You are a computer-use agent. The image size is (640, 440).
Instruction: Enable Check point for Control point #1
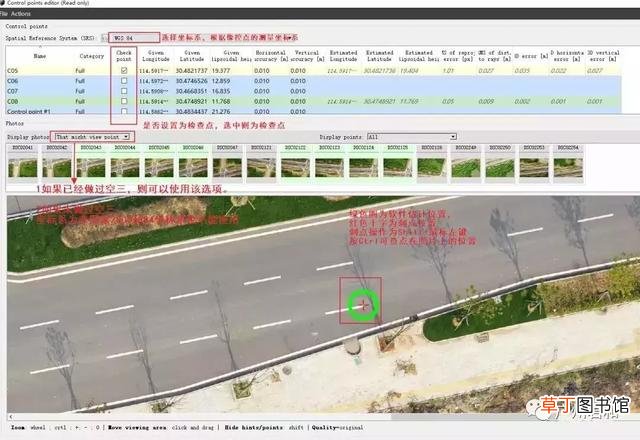tap(124, 111)
